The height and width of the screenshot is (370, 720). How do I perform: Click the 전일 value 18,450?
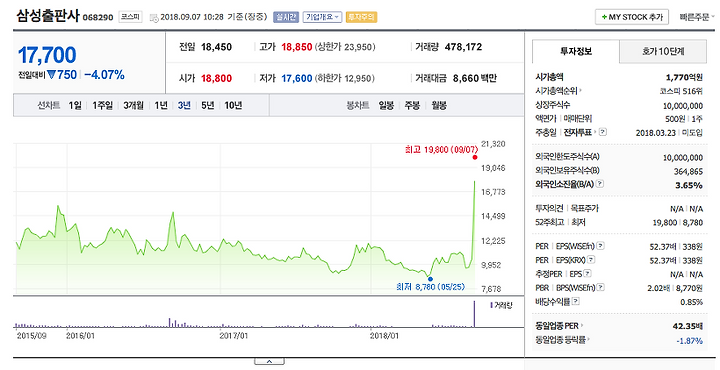pos(216,47)
